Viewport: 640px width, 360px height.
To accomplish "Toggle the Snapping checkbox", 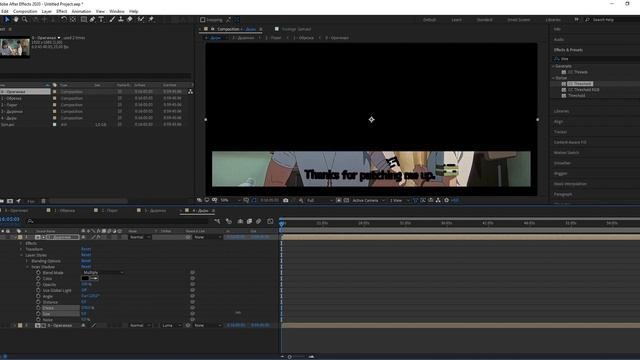I will point(202,20).
